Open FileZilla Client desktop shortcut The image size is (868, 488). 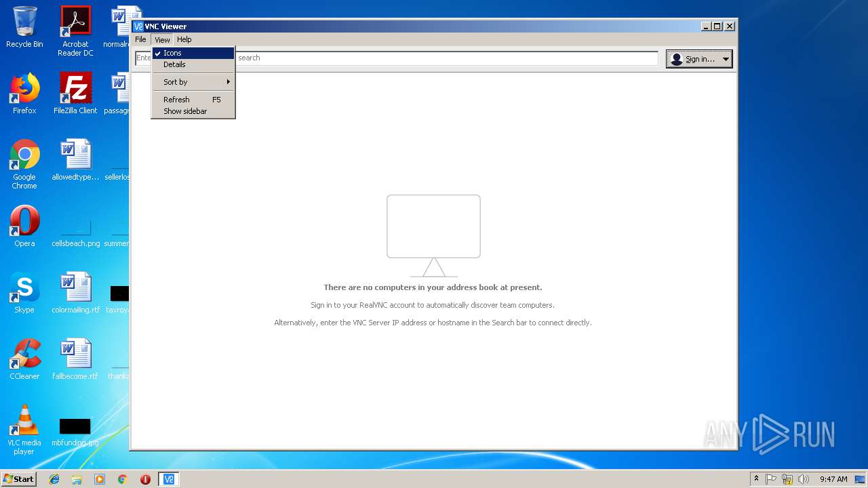75,94
